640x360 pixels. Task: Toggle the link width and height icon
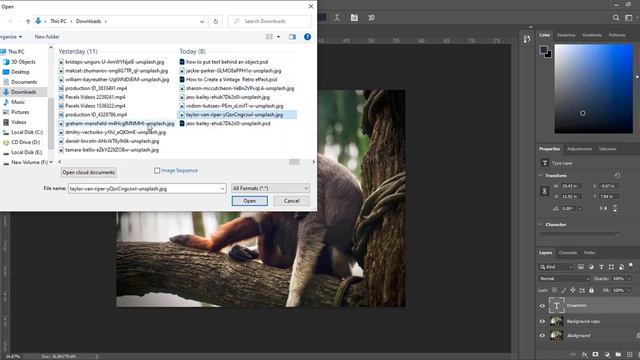(544, 191)
